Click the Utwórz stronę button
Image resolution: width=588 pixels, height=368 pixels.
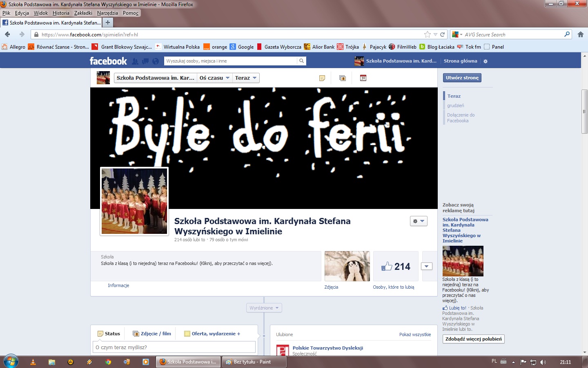click(x=462, y=78)
